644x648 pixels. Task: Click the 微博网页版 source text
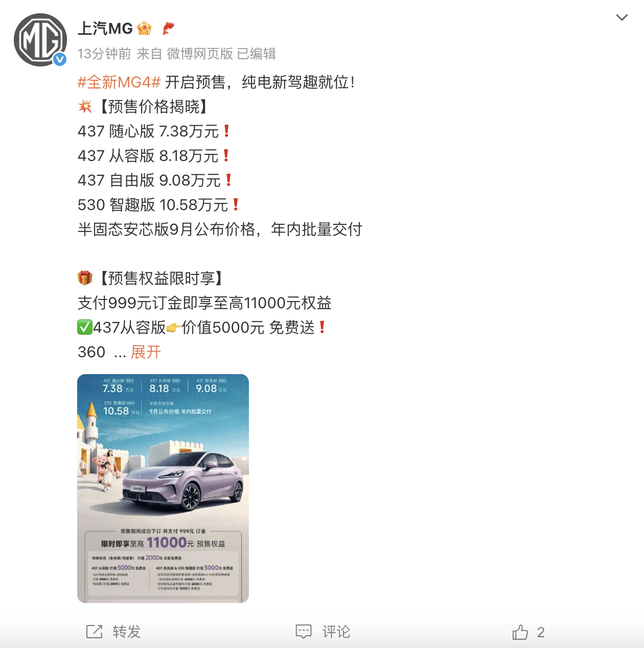click(200, 54)
